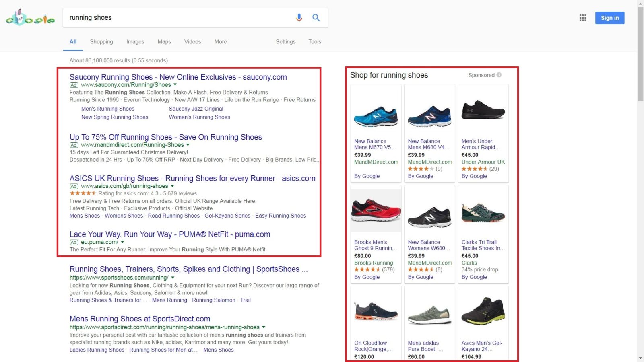Click the Sponsored info icon

(499, 75)
